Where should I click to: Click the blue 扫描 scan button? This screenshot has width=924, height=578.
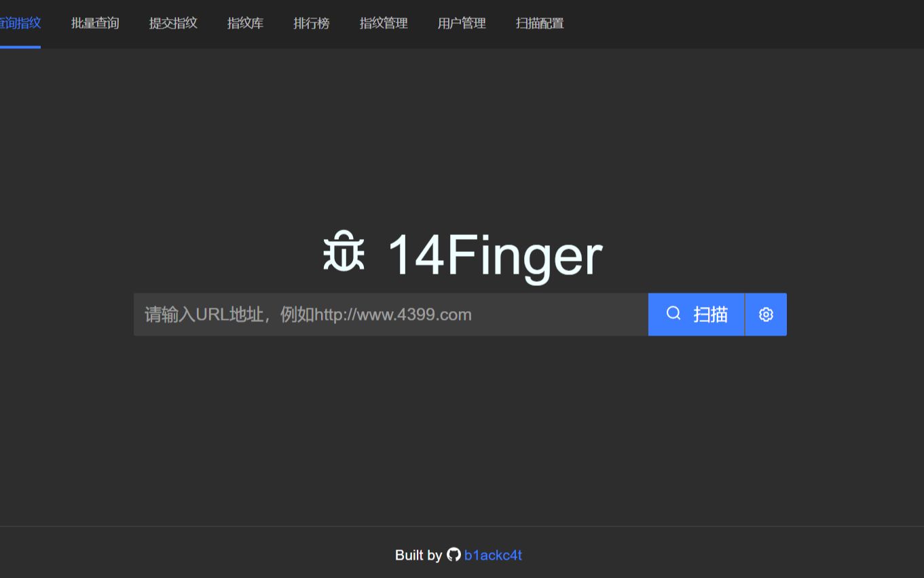[697, 314]
